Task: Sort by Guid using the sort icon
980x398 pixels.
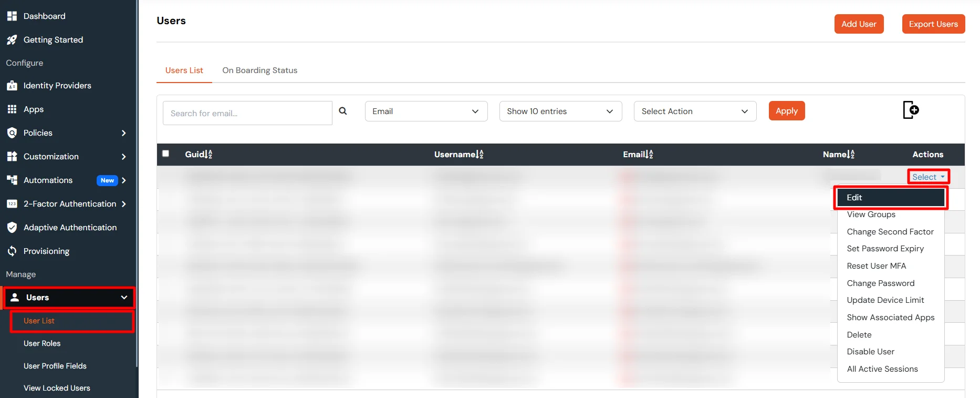Action: (x=209, y=155)
